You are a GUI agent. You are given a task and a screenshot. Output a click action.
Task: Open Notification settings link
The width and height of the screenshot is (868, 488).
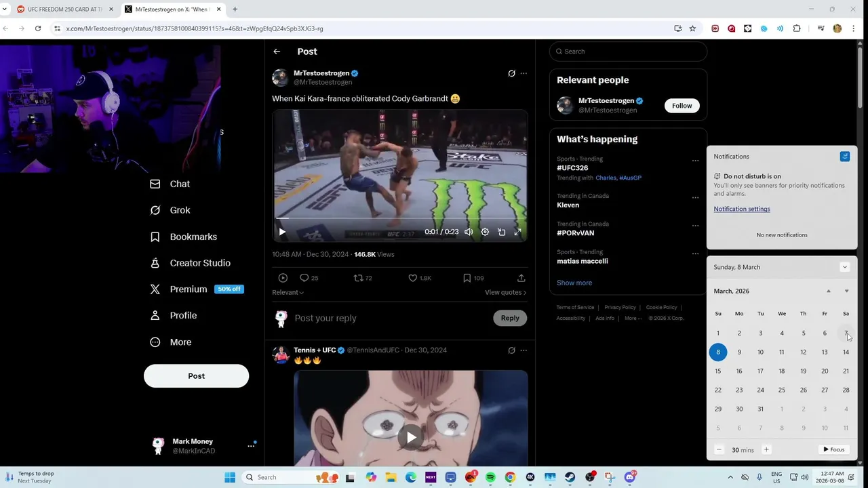(x=742, y=209)
